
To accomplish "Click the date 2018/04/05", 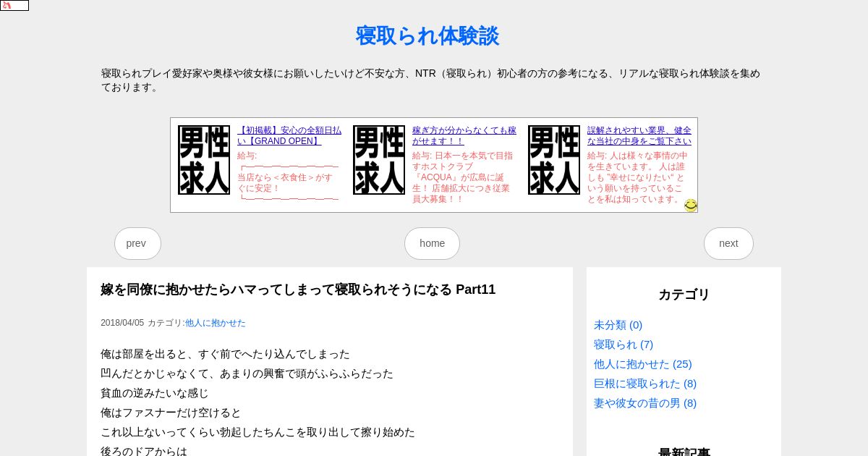I will click(x=122, y=323).
